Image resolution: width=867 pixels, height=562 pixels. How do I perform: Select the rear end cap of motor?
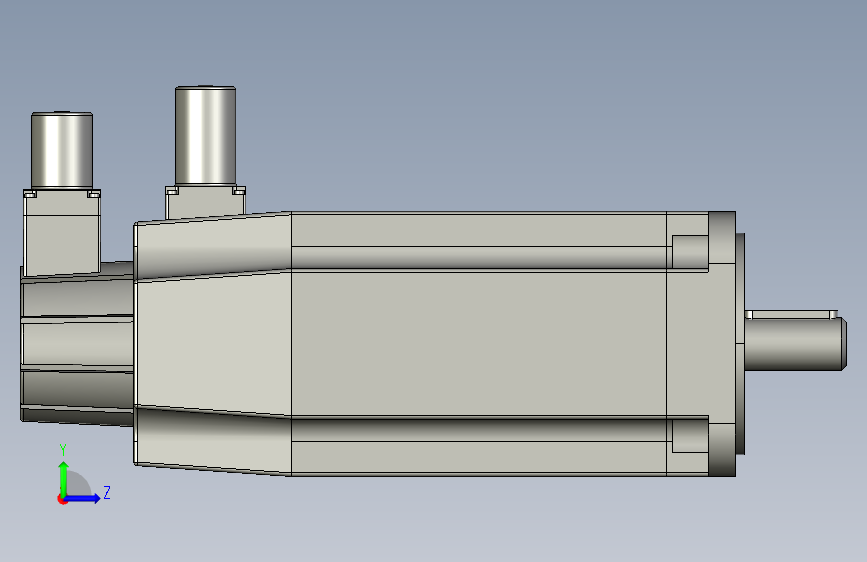(77, 344)
